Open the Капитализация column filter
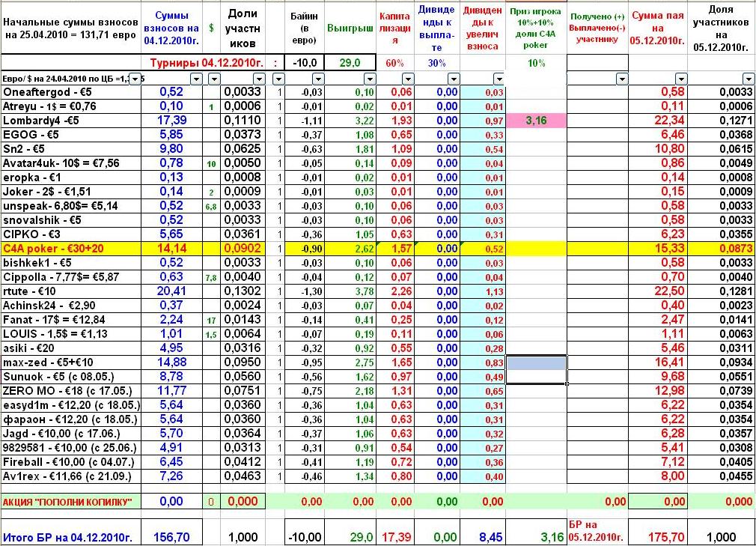Image resolution: width=756 pixels, height=546 pixels. click(408, 79)
